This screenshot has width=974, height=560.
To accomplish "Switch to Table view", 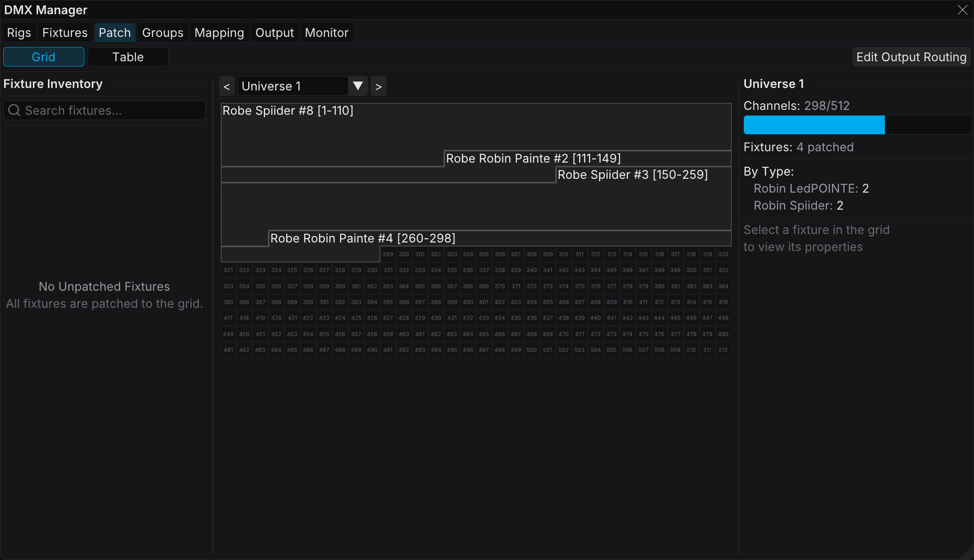I will 128,57.
